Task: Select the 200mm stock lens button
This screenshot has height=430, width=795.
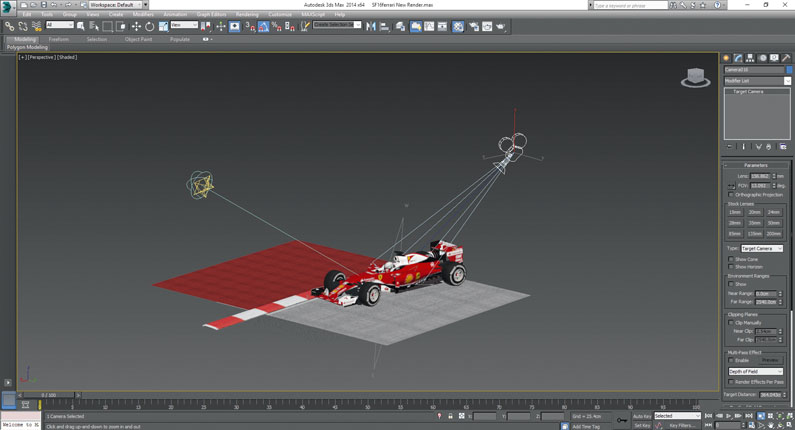Action: point(773,234)
